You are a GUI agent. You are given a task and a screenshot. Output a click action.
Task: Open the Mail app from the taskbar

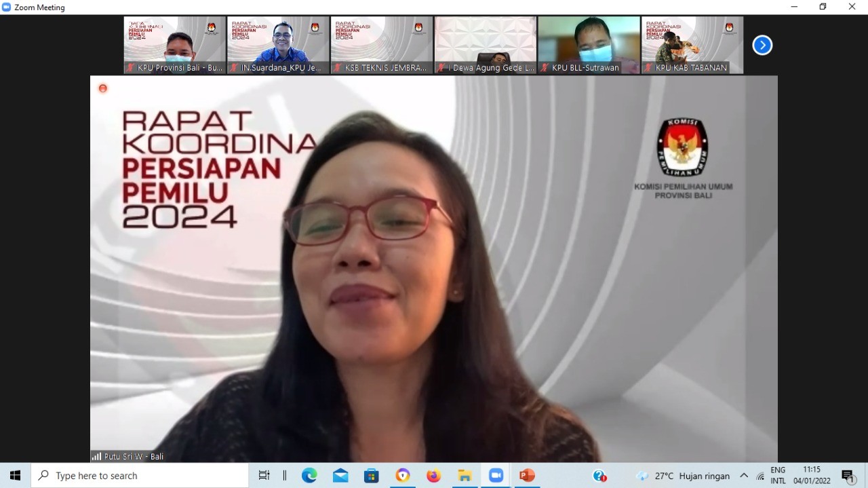point(340,476)
